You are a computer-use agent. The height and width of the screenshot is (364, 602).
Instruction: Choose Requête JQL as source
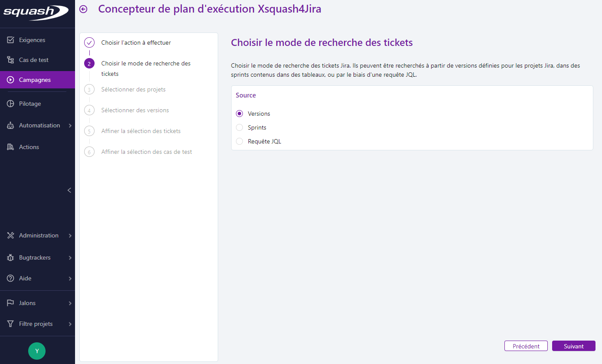click(239, 141)
